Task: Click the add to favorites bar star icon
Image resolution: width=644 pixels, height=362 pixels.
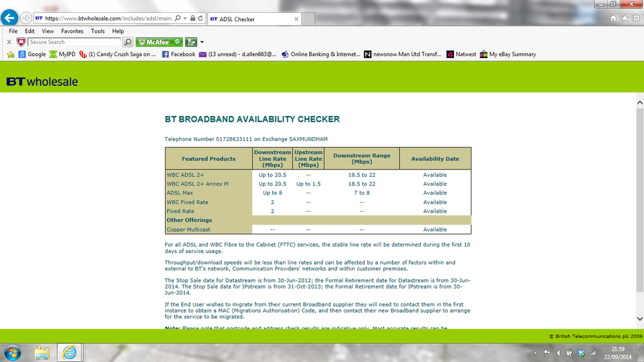Action: point(11,54)
